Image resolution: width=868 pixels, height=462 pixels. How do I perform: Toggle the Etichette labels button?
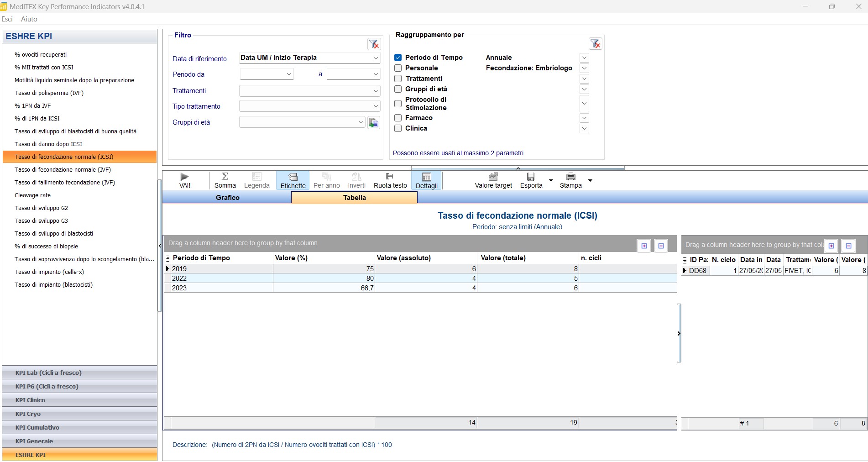point(293,181)
